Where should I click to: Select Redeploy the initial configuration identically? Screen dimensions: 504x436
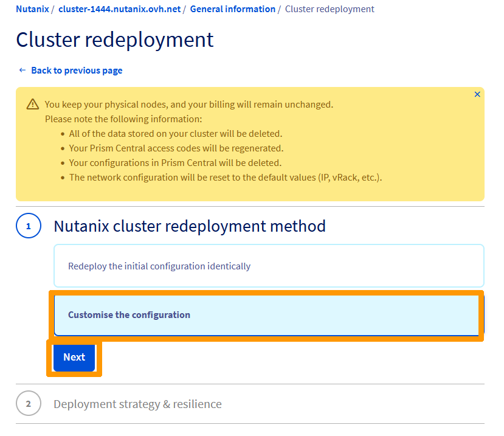click(269, 266)
